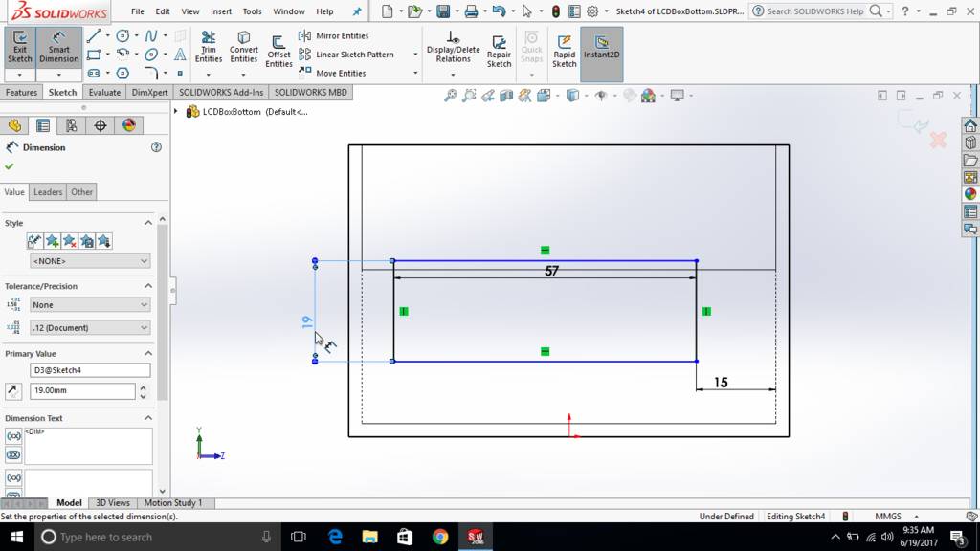Open Linear Sketch Pattern dropdown arrow
980x551 pixels.
[415, 55]
